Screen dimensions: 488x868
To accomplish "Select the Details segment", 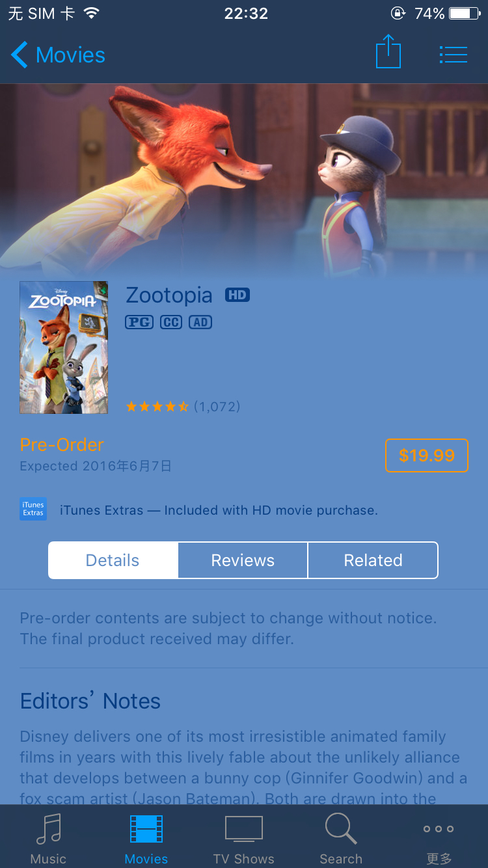I will (x=113, y=560).
